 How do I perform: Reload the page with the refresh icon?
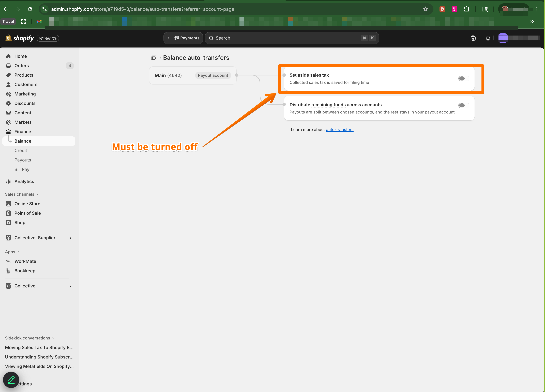30,9
